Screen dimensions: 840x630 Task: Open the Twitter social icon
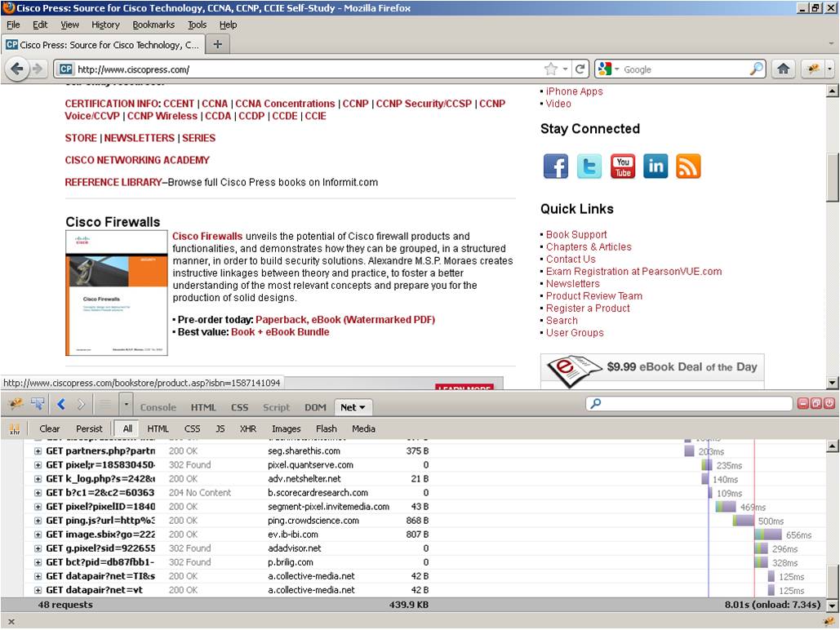point(589,166)
